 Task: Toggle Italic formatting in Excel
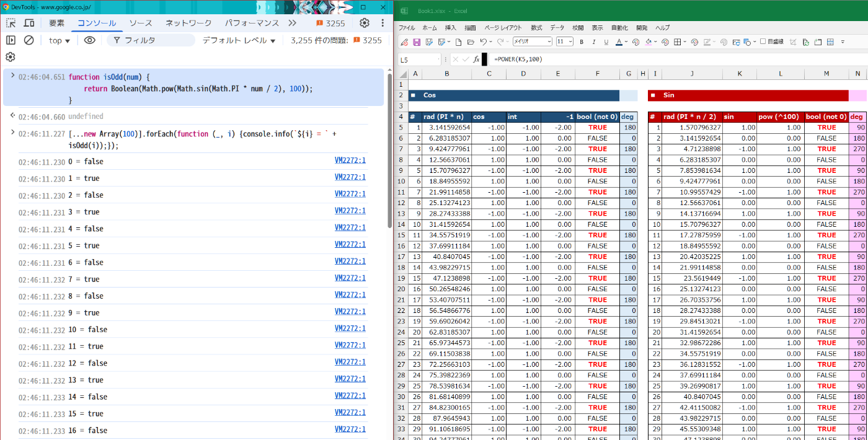tap(593, 42)
